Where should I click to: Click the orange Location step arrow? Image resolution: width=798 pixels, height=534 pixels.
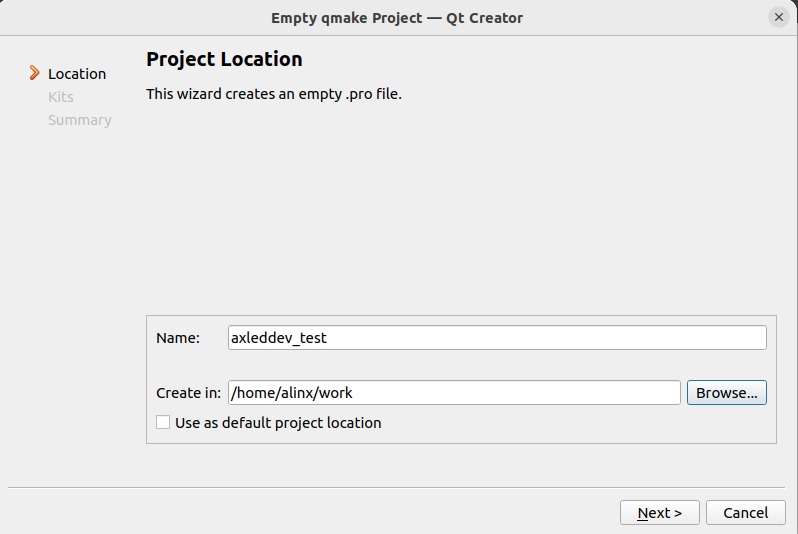pos(34,73)
